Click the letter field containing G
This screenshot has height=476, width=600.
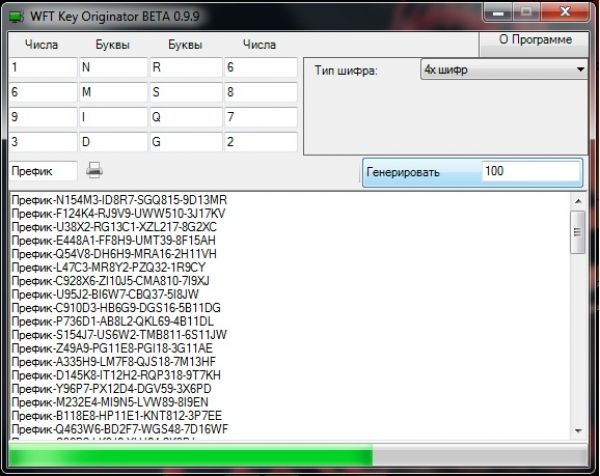click(x=186, y=142)
